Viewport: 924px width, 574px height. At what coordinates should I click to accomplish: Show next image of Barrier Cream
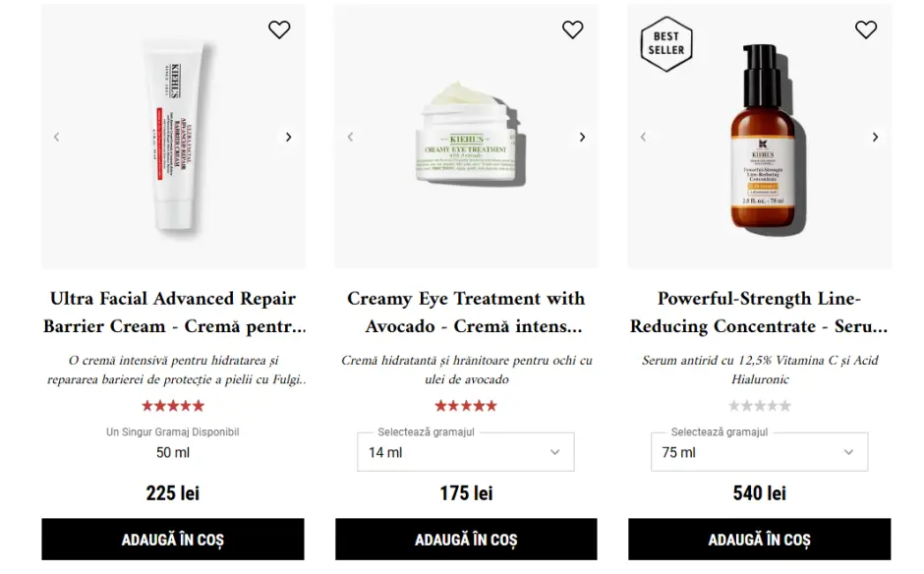(x=288, y=138)
